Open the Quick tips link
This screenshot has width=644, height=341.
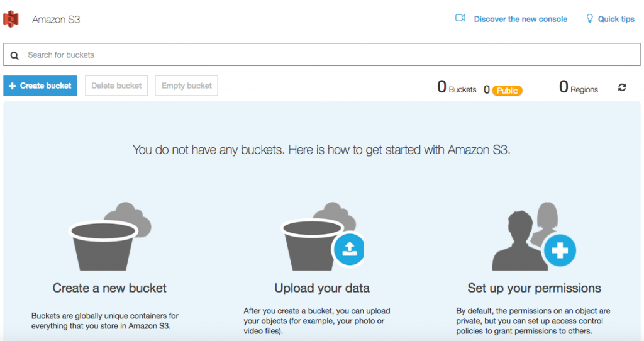tap(616, 20)
